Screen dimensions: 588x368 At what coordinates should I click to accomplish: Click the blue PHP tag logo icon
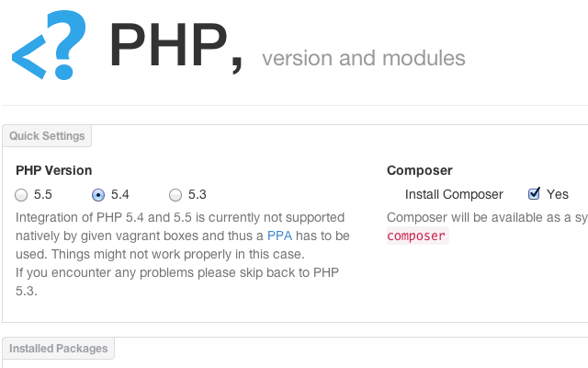[49, 45]
